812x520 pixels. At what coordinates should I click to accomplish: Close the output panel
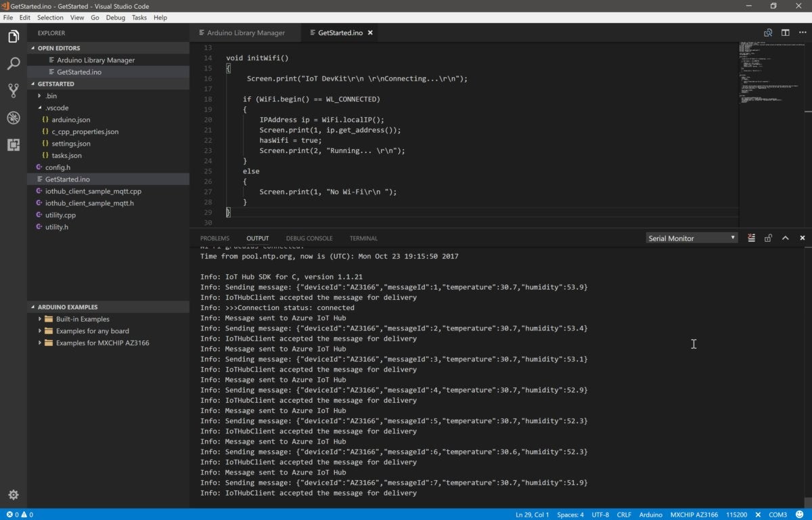click(x=803, y=238)
